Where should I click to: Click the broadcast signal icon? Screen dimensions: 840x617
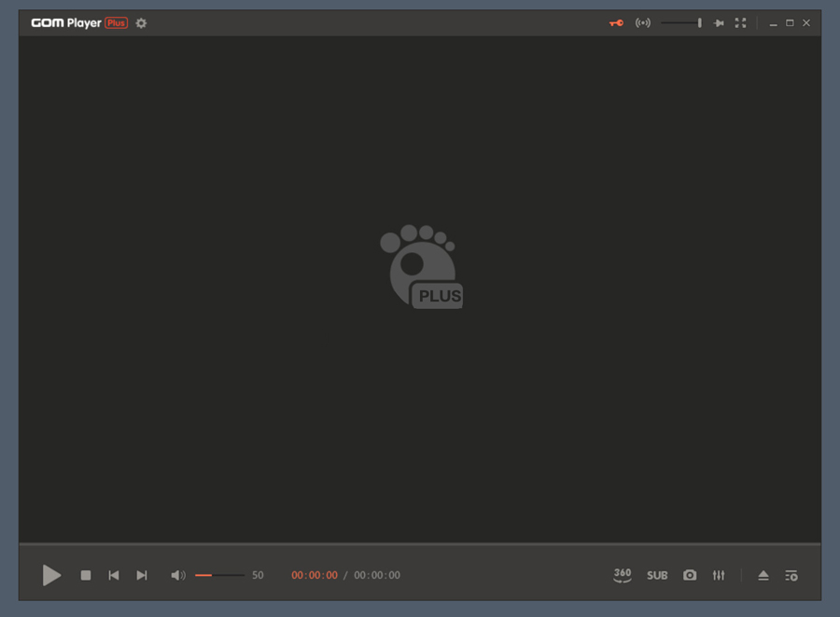[643, 23]
